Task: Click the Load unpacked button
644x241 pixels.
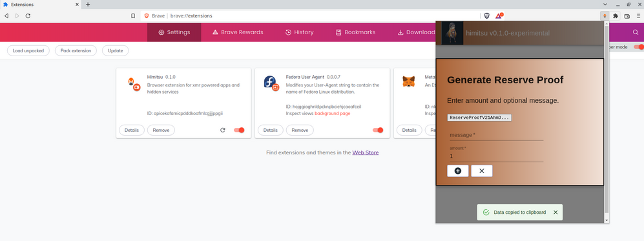Action: point(28,50)
